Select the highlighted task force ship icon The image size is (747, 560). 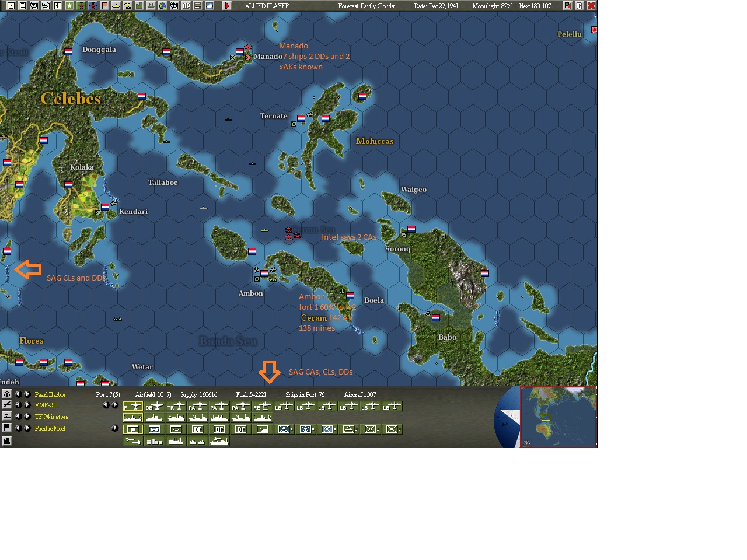click(x=133, y=418)
